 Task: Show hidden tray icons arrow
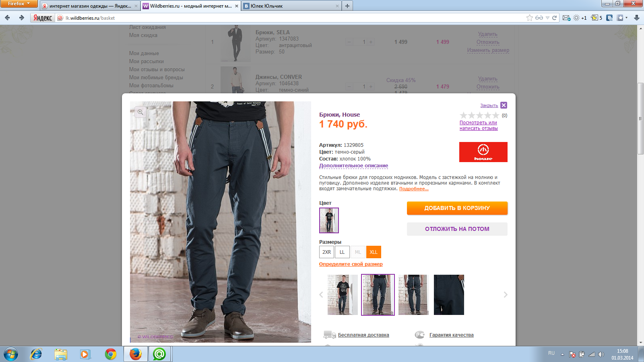[562, 354]
